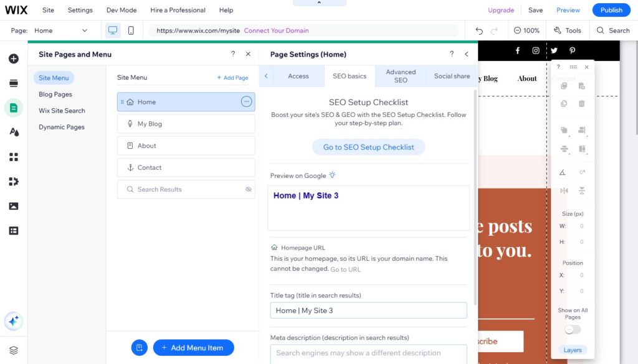This screenshot has height=364, width=638.
Task: Click the Meta description text field
Action: click(369, 353)
